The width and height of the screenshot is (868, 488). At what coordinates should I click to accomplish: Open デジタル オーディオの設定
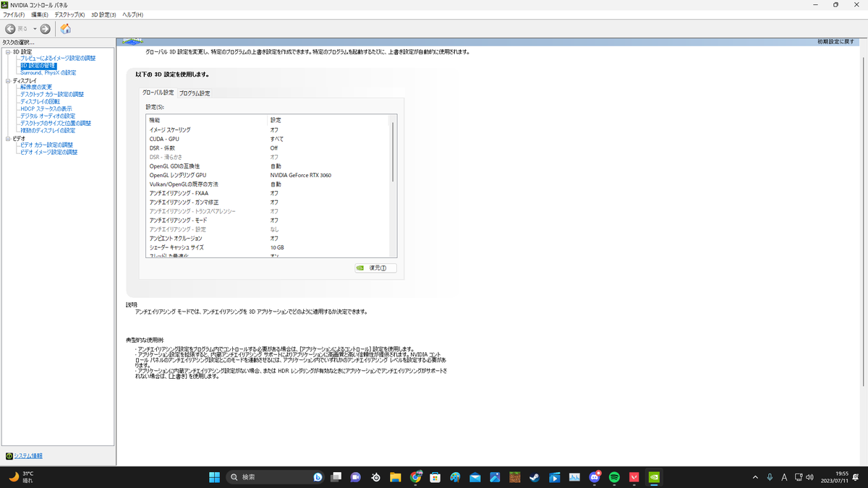pos(48,116)
